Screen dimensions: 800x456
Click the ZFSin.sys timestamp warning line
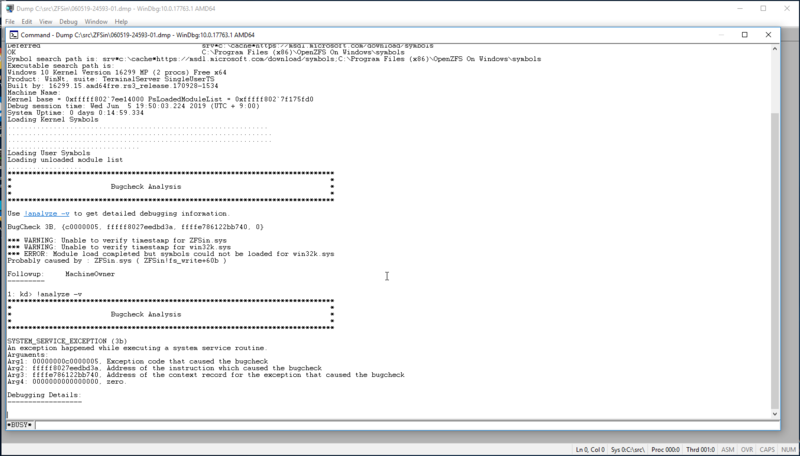point(117,240)
